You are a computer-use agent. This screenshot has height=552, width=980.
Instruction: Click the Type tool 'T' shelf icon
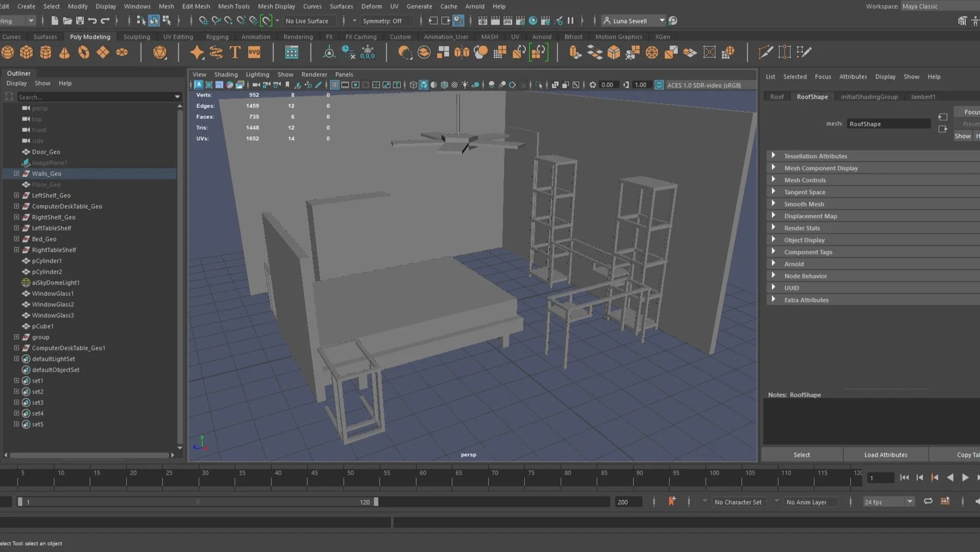[x=235, y=52]
